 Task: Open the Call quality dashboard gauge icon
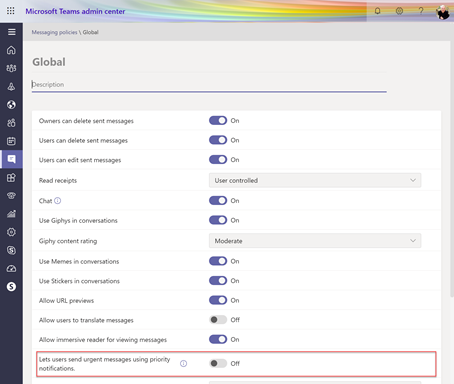coord(11,268)
